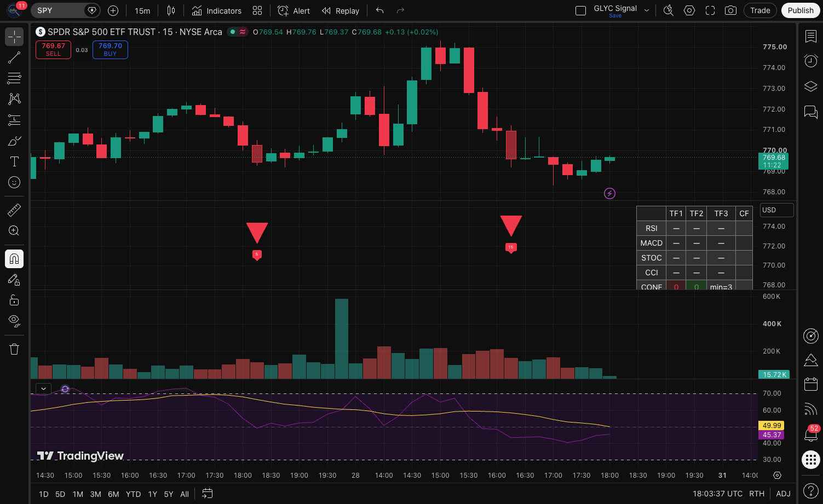Screen dimensions: 823x504
Task: Open the economic calendar icon
Action: coord(810,384)
